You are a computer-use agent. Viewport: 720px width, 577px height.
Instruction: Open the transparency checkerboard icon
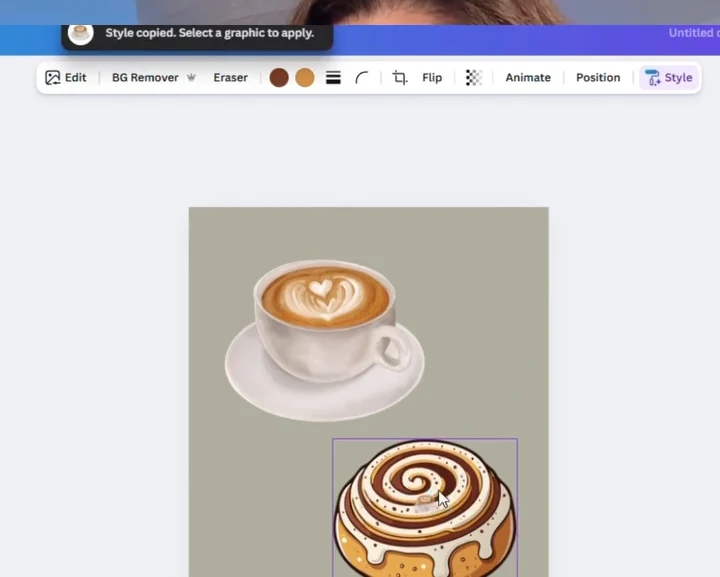click(474, 78)
